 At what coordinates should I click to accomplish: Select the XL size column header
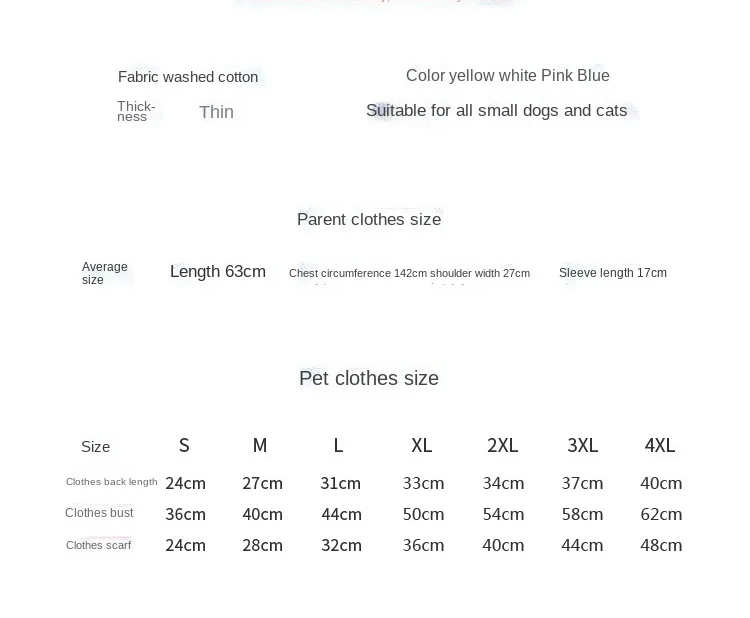(421, 445)
